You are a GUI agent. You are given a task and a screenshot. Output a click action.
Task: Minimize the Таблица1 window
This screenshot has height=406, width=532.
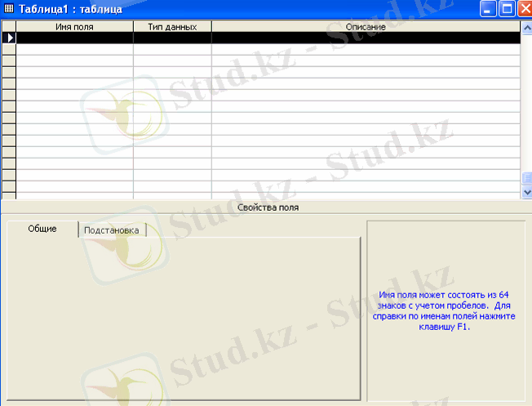pos(488,10)
